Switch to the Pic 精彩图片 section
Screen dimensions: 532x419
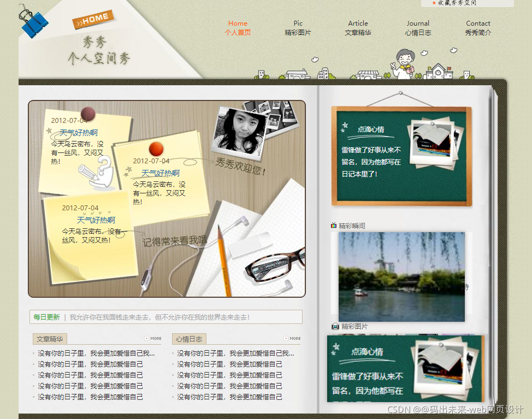(x=298, y=28)
